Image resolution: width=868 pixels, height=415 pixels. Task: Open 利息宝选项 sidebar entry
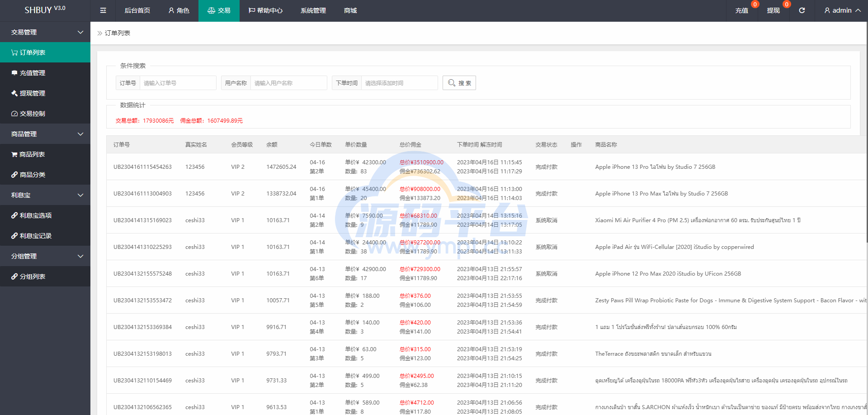pos(45,215)
